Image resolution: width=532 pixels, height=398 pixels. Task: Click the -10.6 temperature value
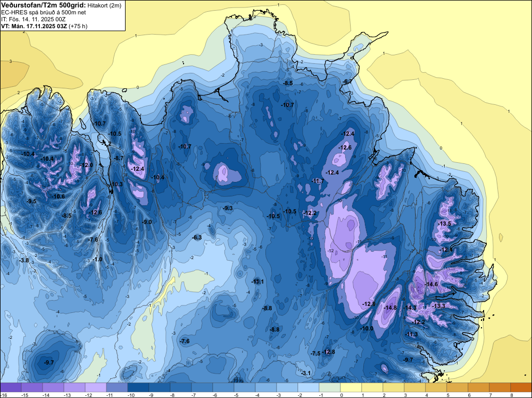(58, 196)
